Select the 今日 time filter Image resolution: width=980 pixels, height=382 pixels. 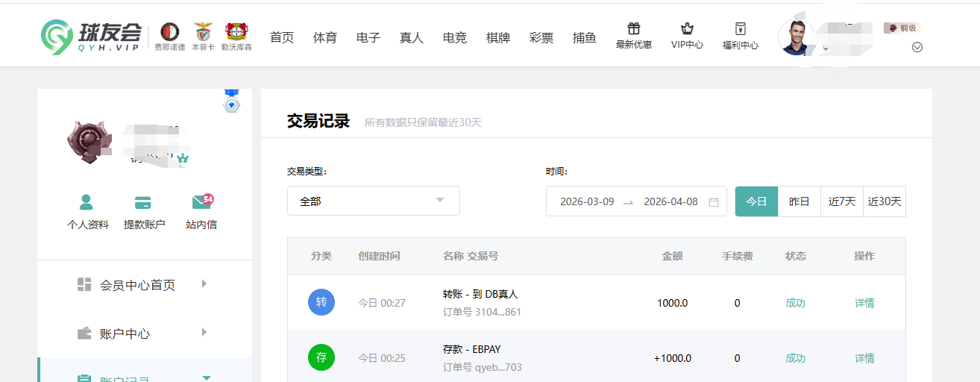[756, 201]
